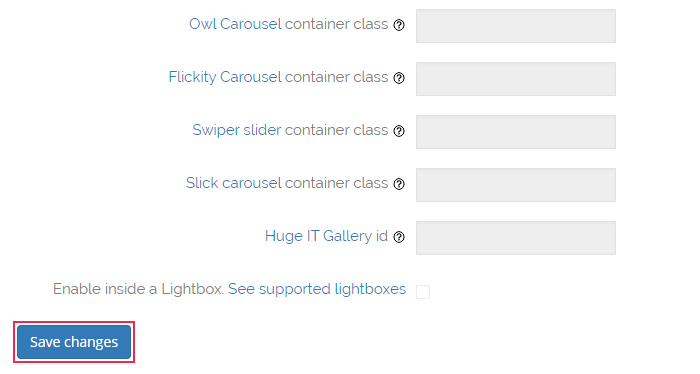
Task: Enable the inside a Lightbox checkbox
Action: pyautogui.click(x=423, y=292)
